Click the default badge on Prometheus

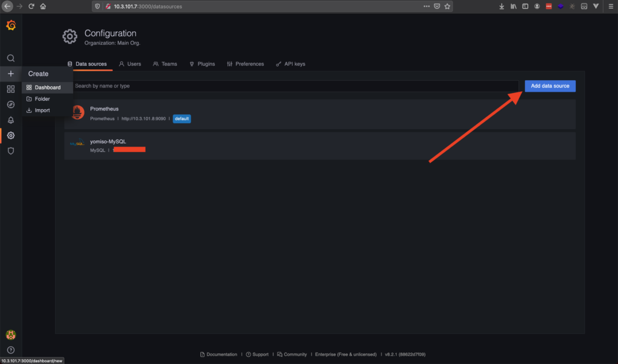[182, 119]
